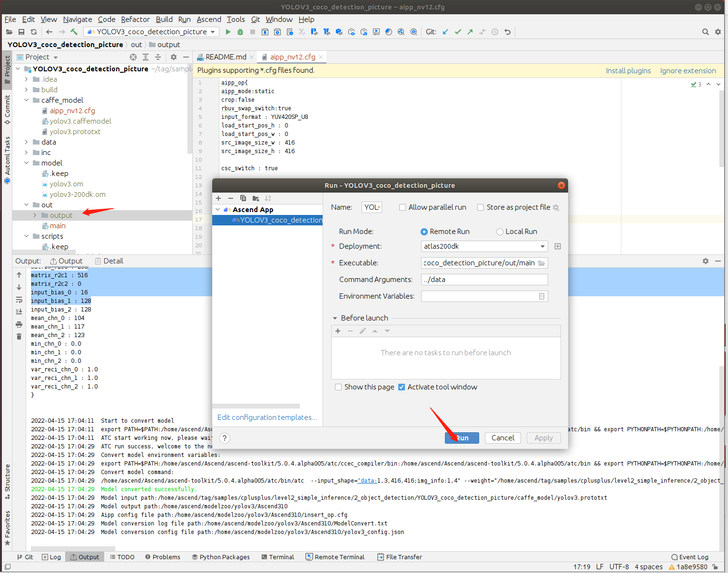Open Search Everywhere magnifier icon
Image resolution: width=728 pixels, height=573 pixels.
pyautogui.click(x=705, y=32)
